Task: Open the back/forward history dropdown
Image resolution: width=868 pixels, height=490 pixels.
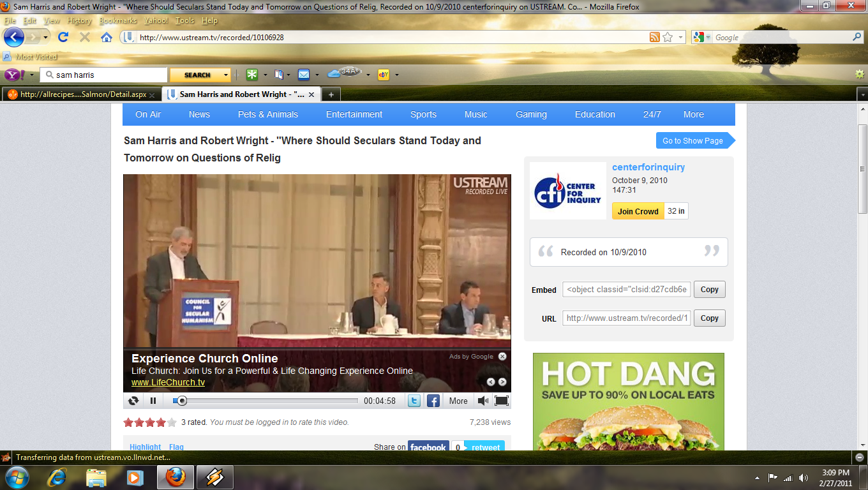Action: coord(45,37)
